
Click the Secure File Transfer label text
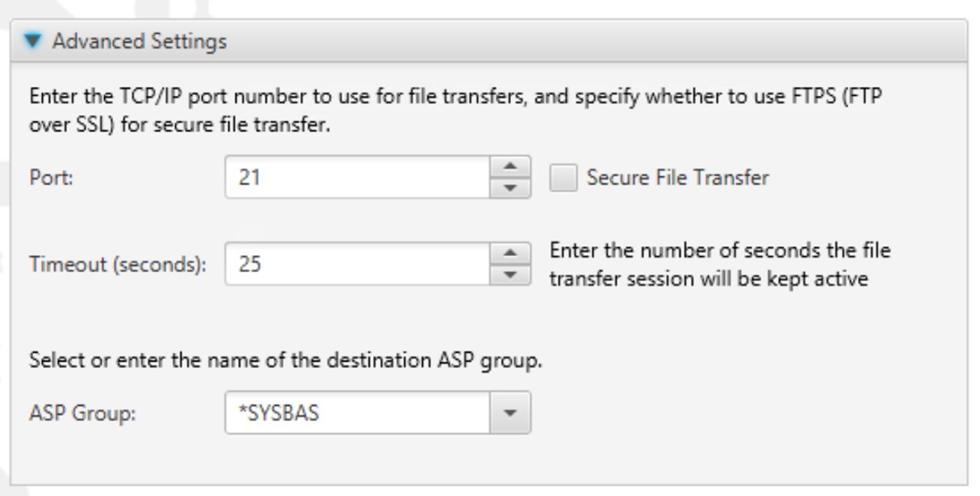click(x=677, y=178)
